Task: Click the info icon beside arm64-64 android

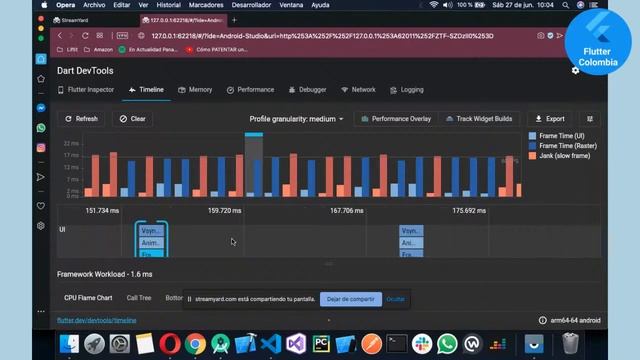Action: pyautogui.click(x=542, y=320)
